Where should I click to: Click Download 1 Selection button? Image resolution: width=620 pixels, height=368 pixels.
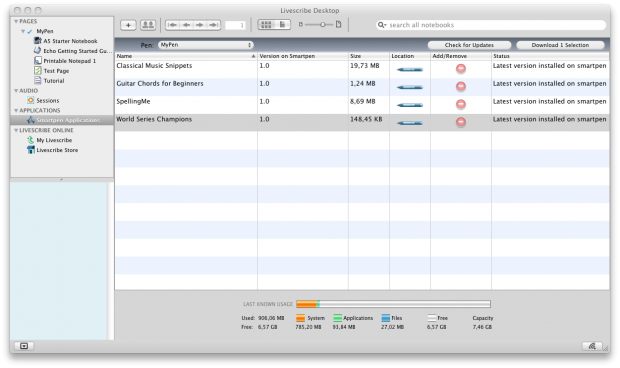pyautogui.click(x=560, y=45)
